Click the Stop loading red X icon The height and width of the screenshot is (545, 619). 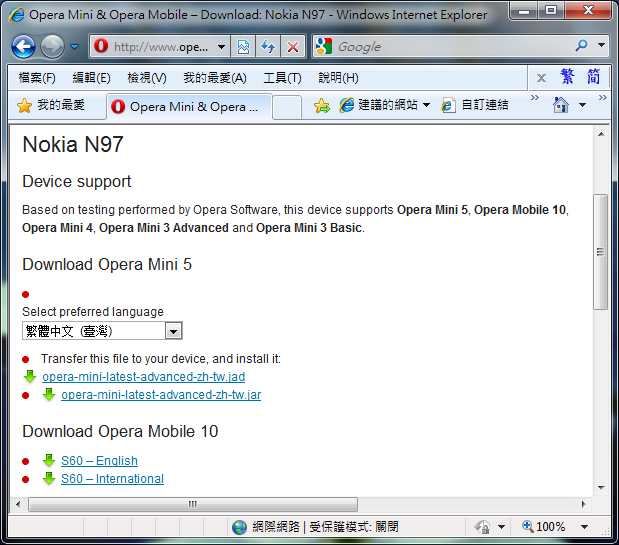(292, 47)
